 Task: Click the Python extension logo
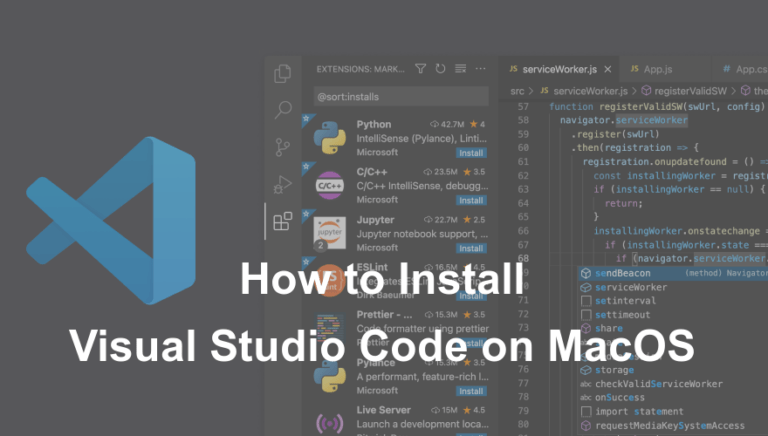pyautogui.click(x=330, y=138)
